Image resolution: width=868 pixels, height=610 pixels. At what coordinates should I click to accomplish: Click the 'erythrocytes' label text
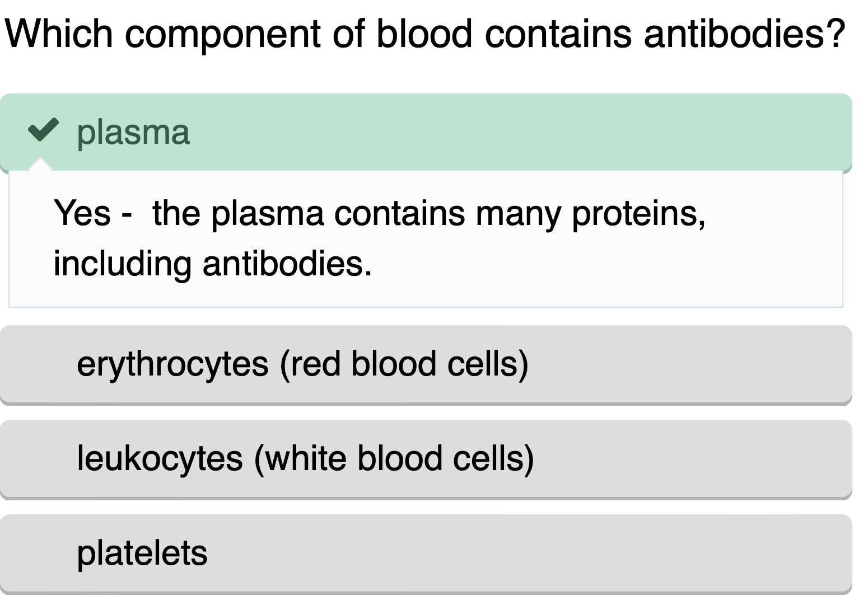tap(172, 364)
